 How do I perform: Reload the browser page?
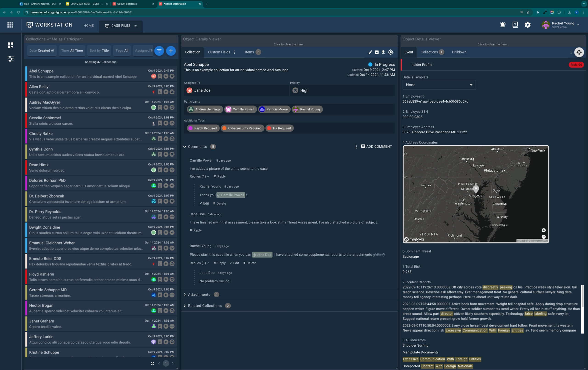coord(18,12)
